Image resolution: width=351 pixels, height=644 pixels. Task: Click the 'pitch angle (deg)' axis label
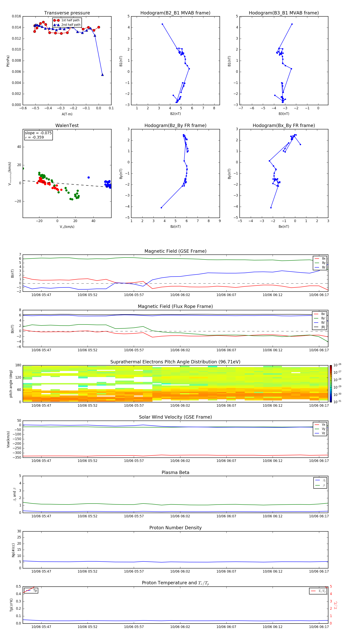tap(11, 384)
